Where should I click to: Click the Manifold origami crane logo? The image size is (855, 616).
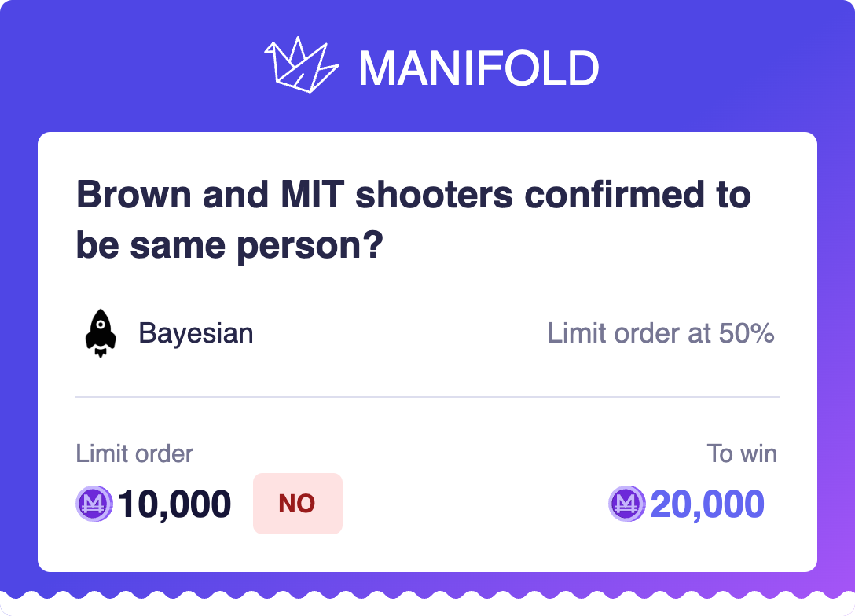(x=301, y=64)
